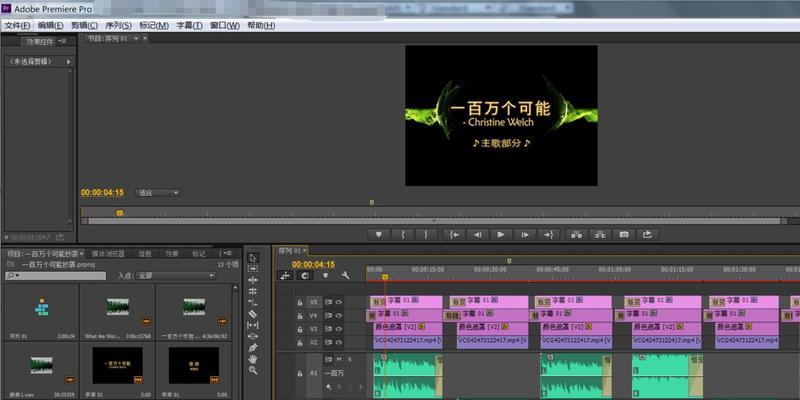Step back one frame
The image size is (800, 400).
click(x=478, y=235)
